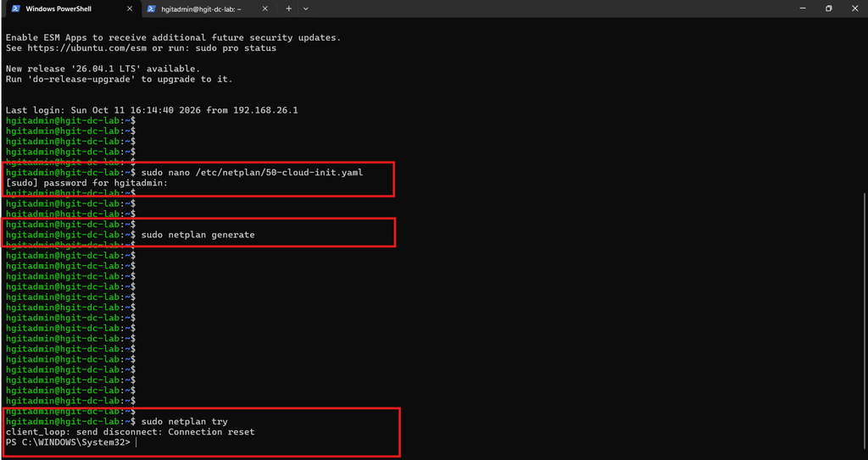The width and height of the screenshot is (868, 460).
Task: Click 'client_loop: send disconnect: Connection reset' line
Action: pyautogui.click(x=130, y=432)
